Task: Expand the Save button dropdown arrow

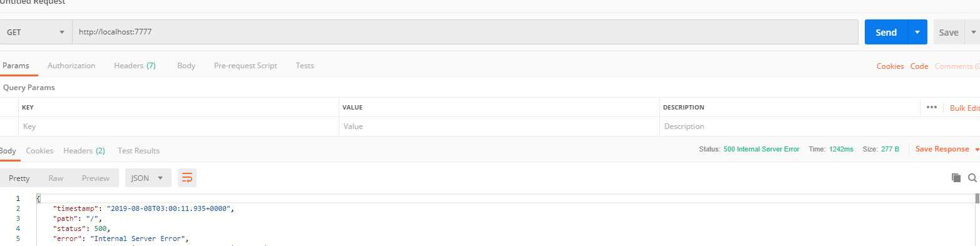Action: (x=972, y=32)
